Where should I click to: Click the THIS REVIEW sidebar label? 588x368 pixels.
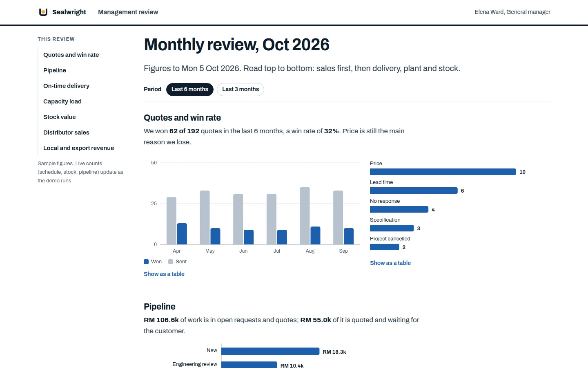point(56,39)
